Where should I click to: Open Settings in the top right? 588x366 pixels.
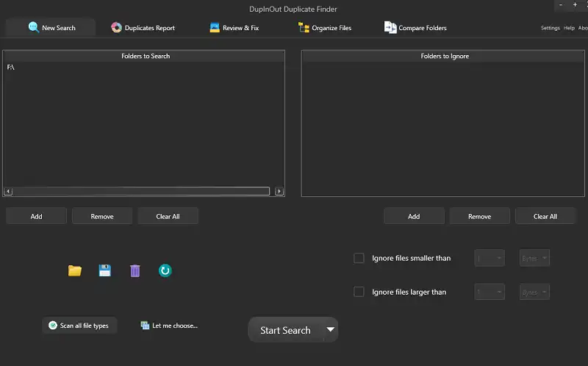coord(550,28)
